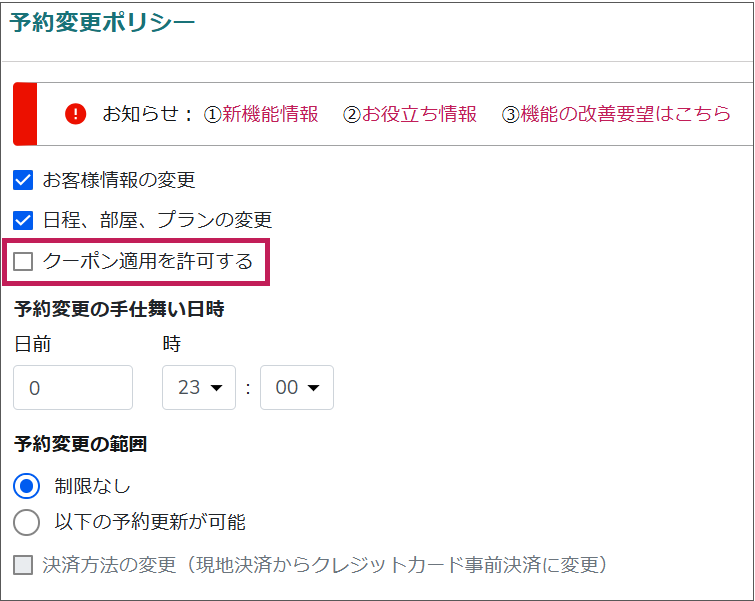755x601 pixels.
Task: Open the ①新機能情報 link
Action: click(261, 114)
